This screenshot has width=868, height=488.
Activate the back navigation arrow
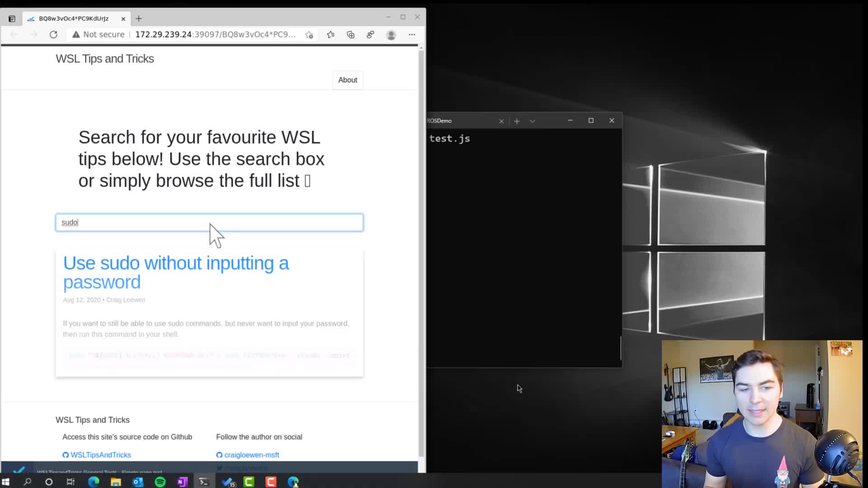tap(14, 34)
